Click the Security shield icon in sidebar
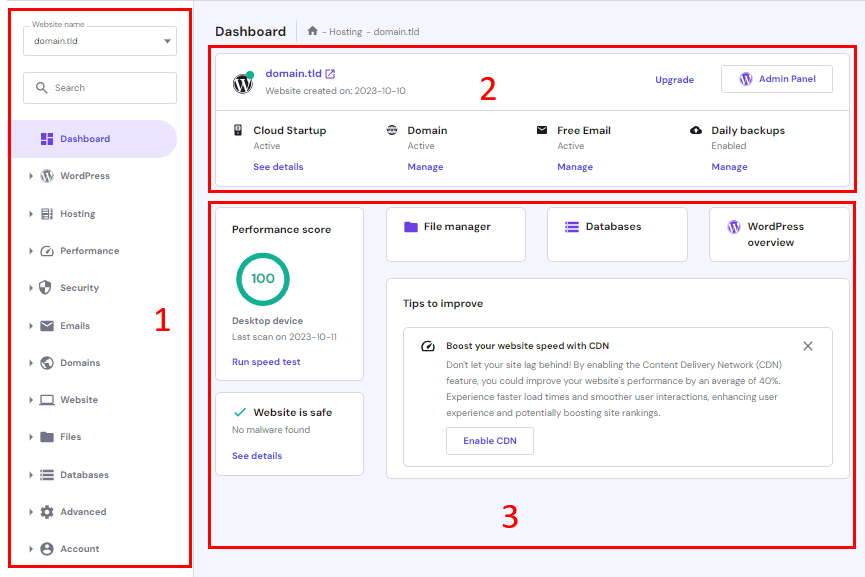The image size is (865, 577). click(46, 288)
